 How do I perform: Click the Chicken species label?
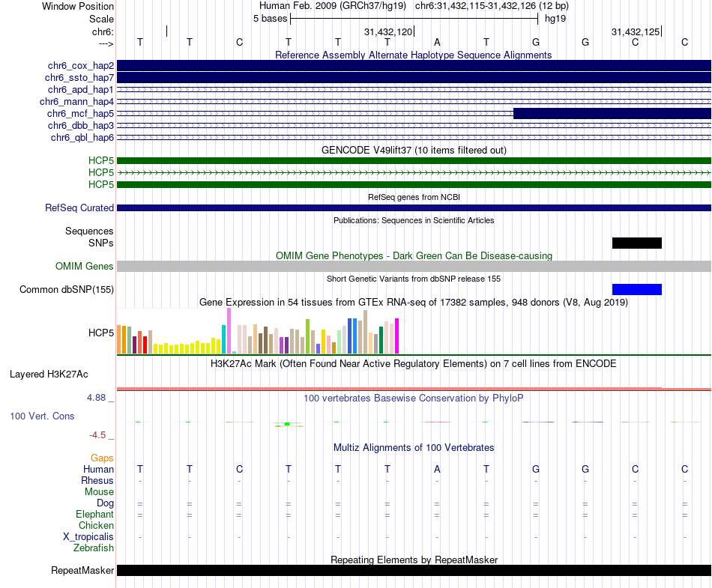tap(96, 525)
